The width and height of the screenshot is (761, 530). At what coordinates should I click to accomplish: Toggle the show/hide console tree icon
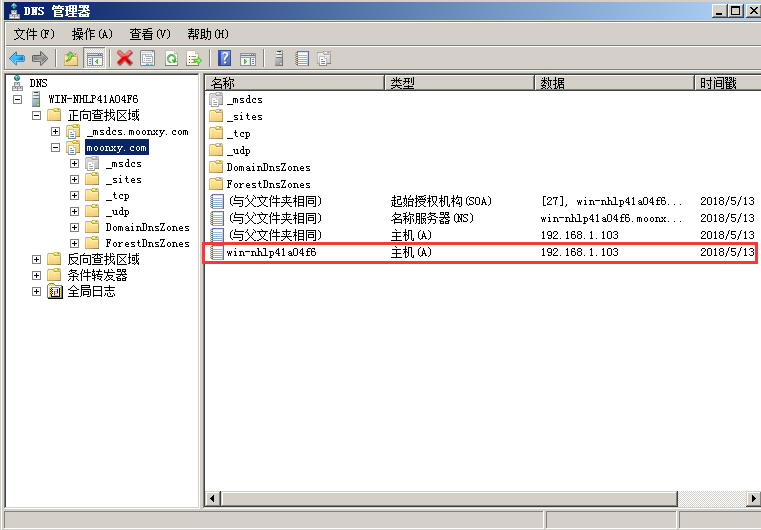[x=95, y=59]
